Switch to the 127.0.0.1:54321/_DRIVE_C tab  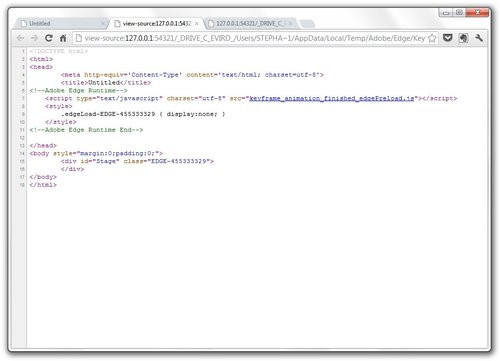[250, 23]
